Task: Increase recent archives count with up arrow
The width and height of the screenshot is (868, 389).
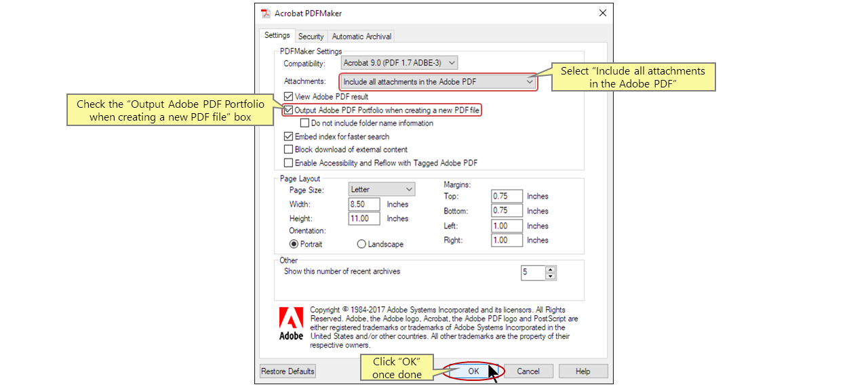Action: [551, 269]
